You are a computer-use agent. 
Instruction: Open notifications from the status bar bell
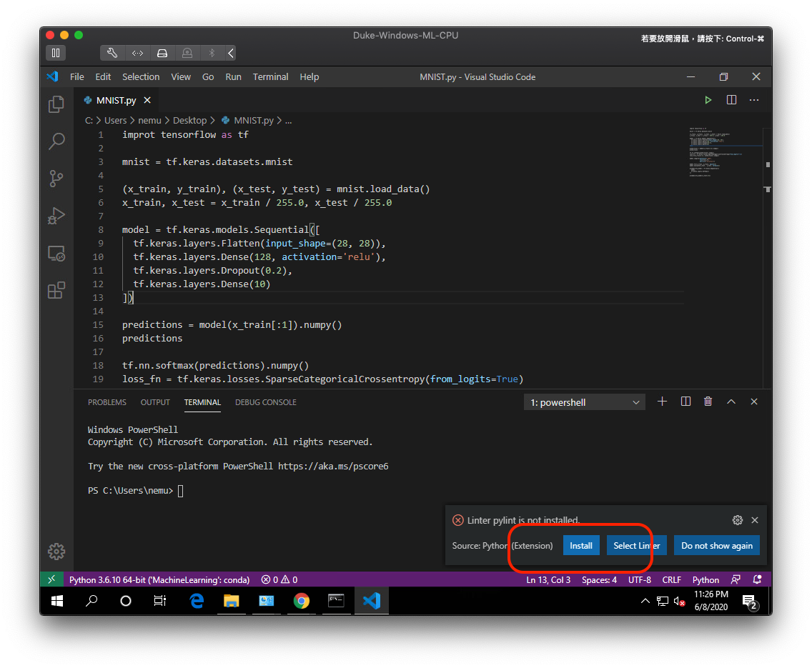tap(757, 579)
